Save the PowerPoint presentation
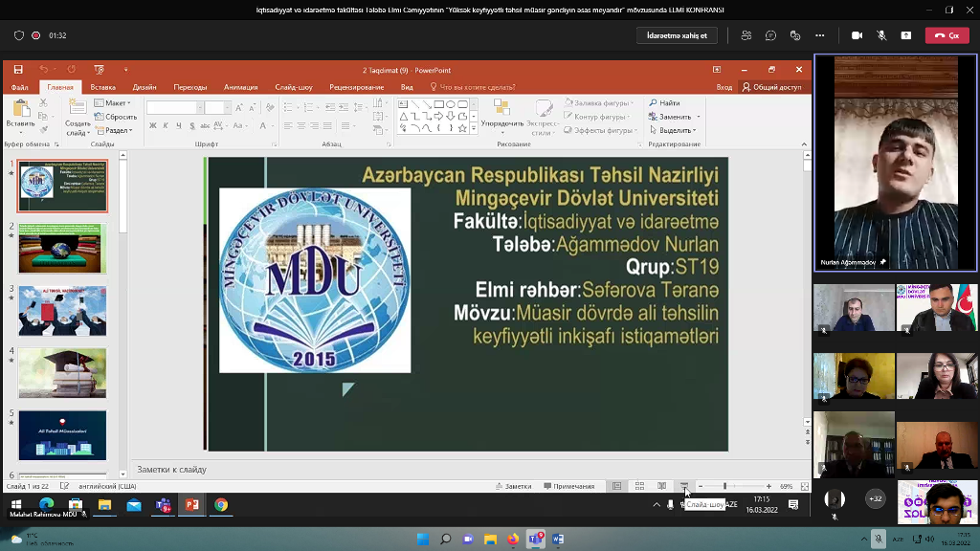The height and width of the screenshot is (551, 980). tap(18, 69)
